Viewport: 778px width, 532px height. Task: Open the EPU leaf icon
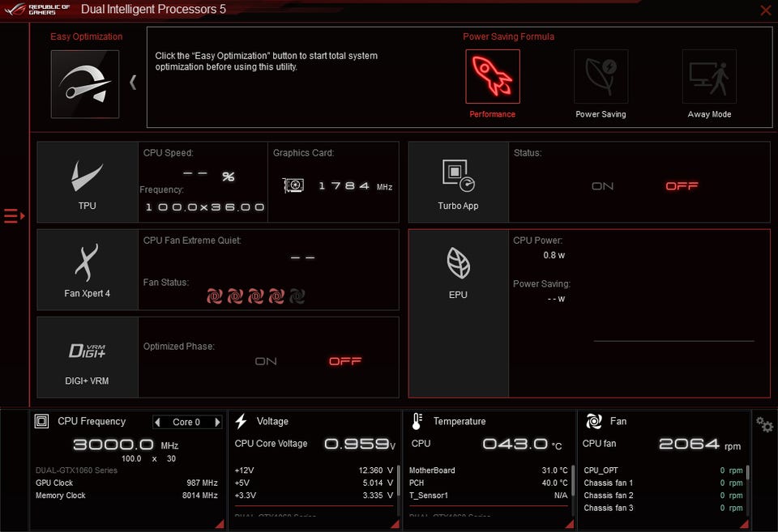(458, 263)
